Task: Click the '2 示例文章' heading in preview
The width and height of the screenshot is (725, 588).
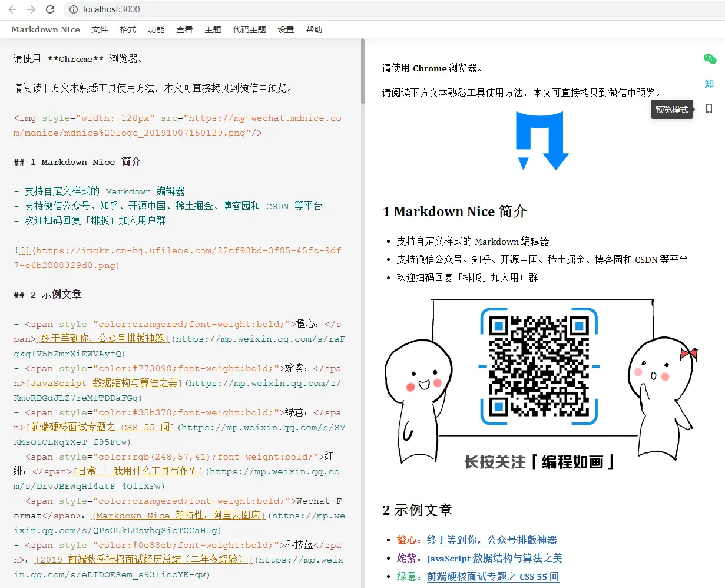Action: pos(417,510)
